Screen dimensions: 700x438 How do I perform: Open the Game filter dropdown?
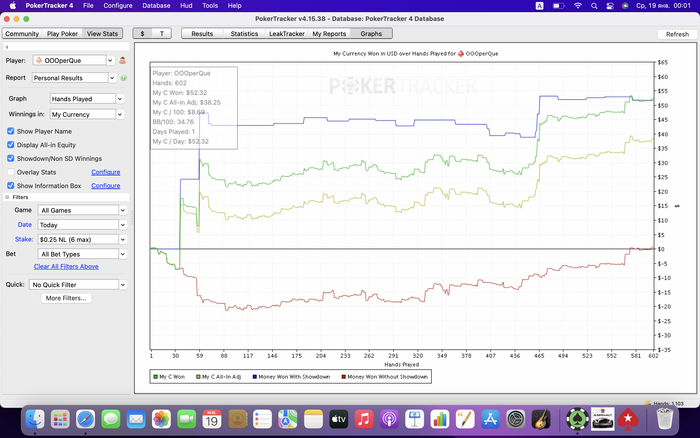point(82,210)
